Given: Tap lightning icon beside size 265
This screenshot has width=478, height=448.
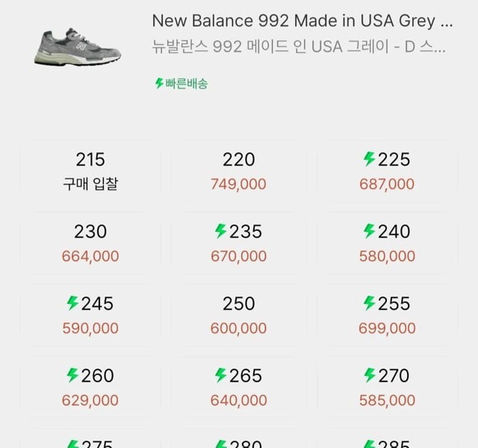Looking at the screenshot, I should pos(220,375).
